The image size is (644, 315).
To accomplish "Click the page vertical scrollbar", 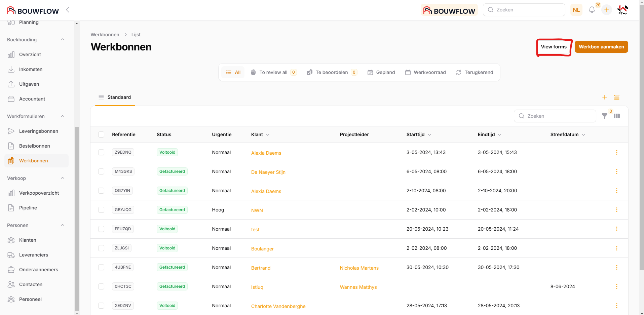I will pyautogui.click(x=641, y=145).
